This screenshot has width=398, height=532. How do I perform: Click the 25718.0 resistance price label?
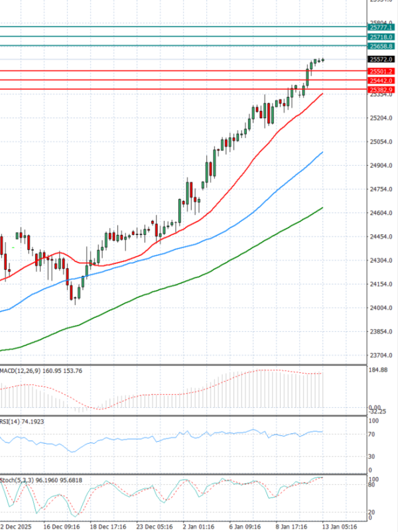(x=382, y=37)
